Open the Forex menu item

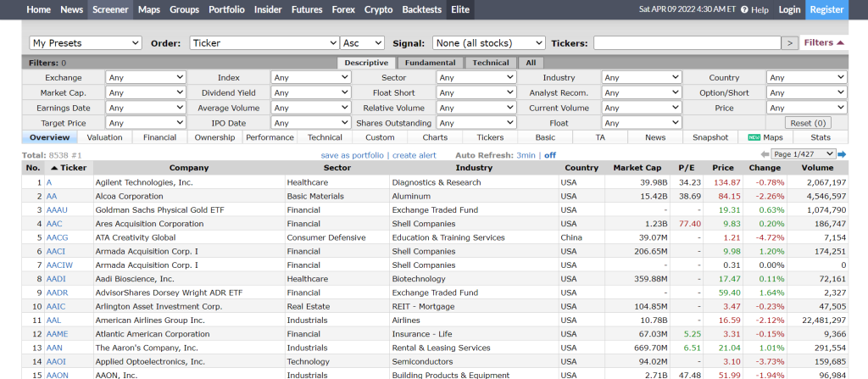343,9
